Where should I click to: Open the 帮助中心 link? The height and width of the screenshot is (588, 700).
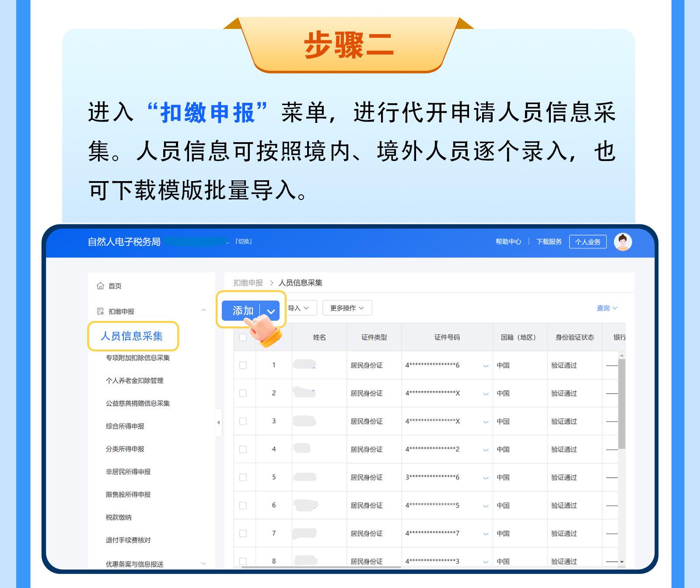508,242
